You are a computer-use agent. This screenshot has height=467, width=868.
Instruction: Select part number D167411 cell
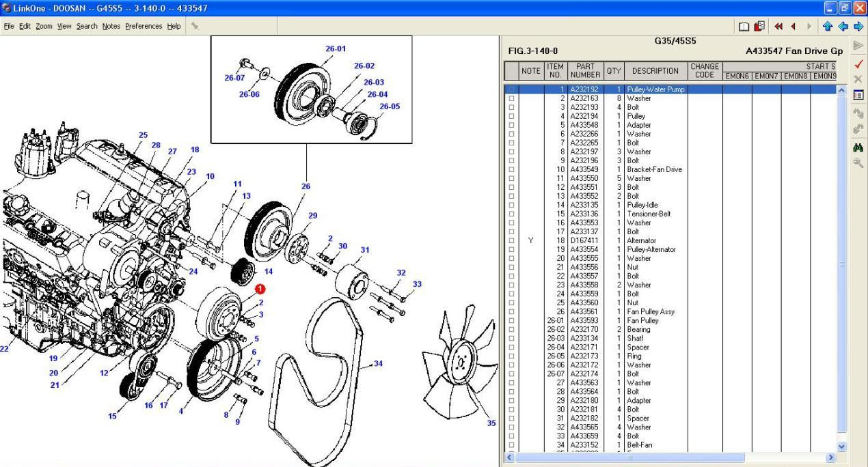(585, 240)
